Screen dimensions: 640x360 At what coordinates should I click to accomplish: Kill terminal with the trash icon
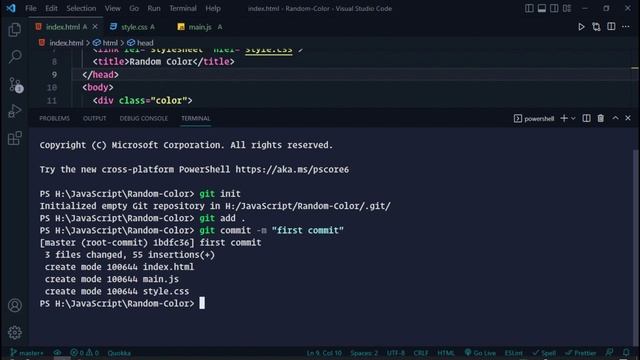point(600,118)
